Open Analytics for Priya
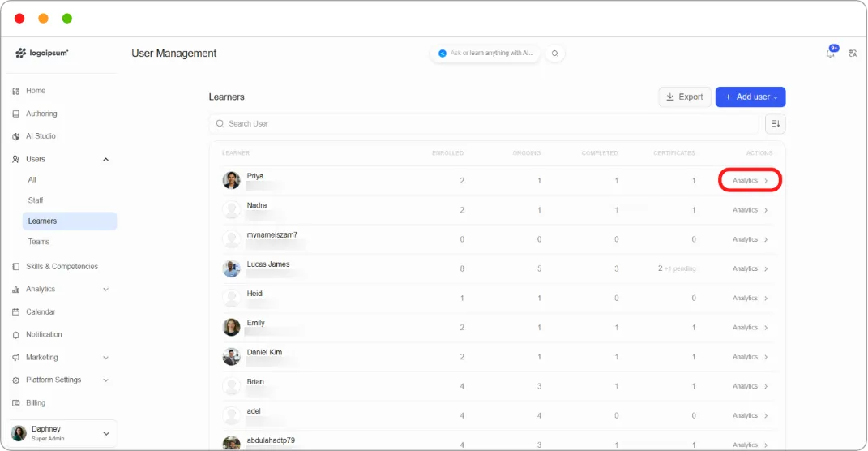This screenshot has height=451, width=868. [x=750, y=181]
